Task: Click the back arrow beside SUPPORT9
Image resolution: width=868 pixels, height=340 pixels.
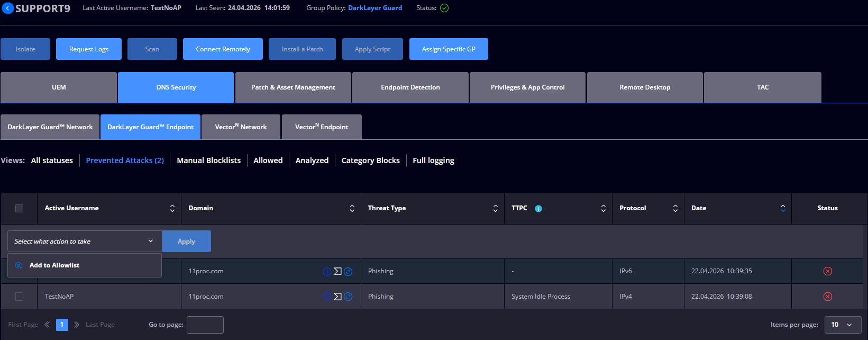Action: [7, 8]
